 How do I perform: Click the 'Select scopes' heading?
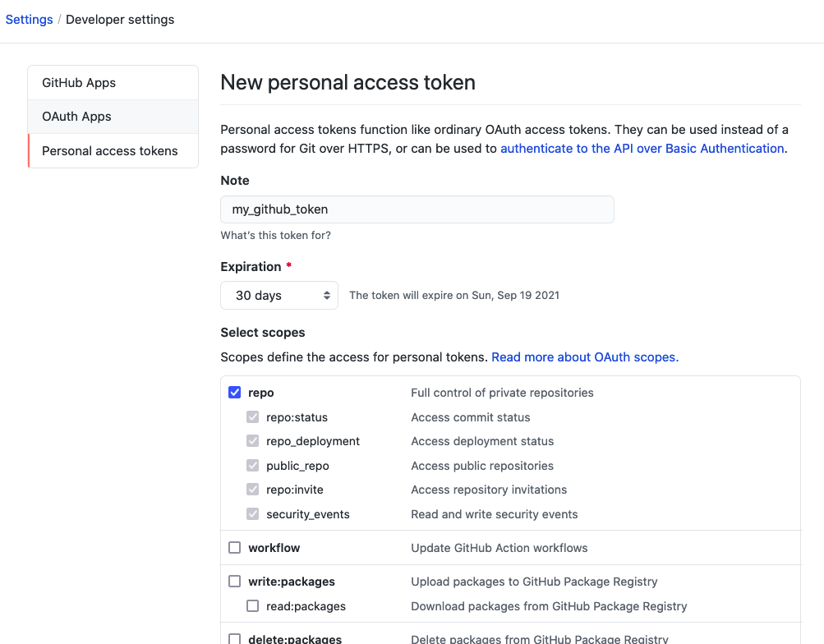263,333
